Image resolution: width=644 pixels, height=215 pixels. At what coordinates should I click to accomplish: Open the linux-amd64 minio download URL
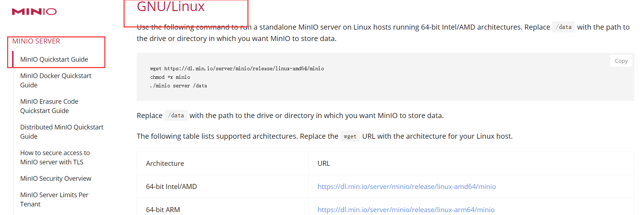(x=407, y=186)
